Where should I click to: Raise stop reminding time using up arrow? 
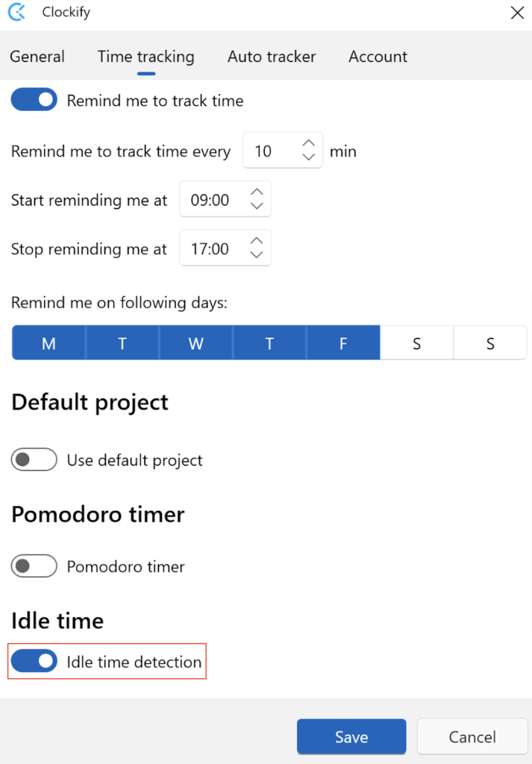click(257, 241)
